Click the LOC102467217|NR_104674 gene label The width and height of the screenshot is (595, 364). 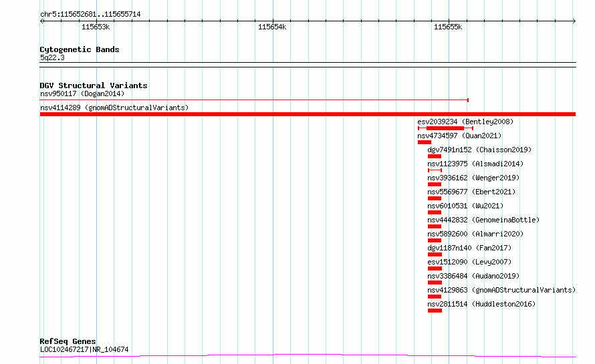pyautogui.click(x=84, y=349)
